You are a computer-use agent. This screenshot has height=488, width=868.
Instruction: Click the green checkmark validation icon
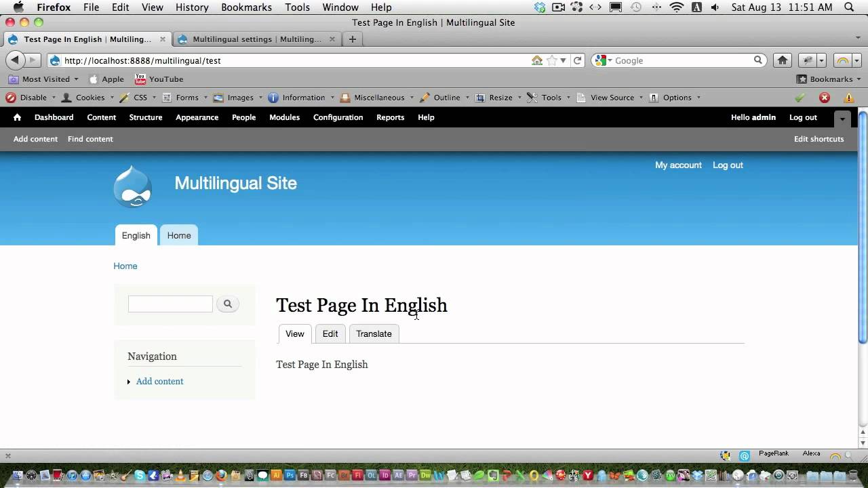coord(800,98)
